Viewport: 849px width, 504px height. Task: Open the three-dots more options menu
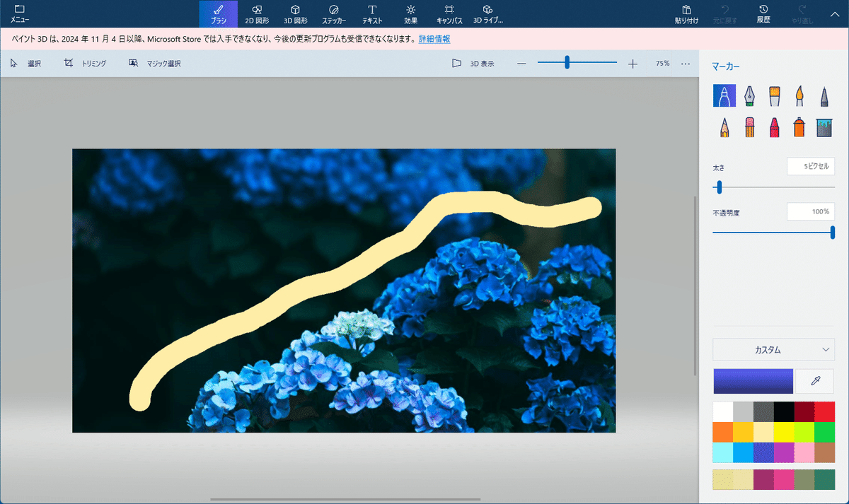coord(686,64)
